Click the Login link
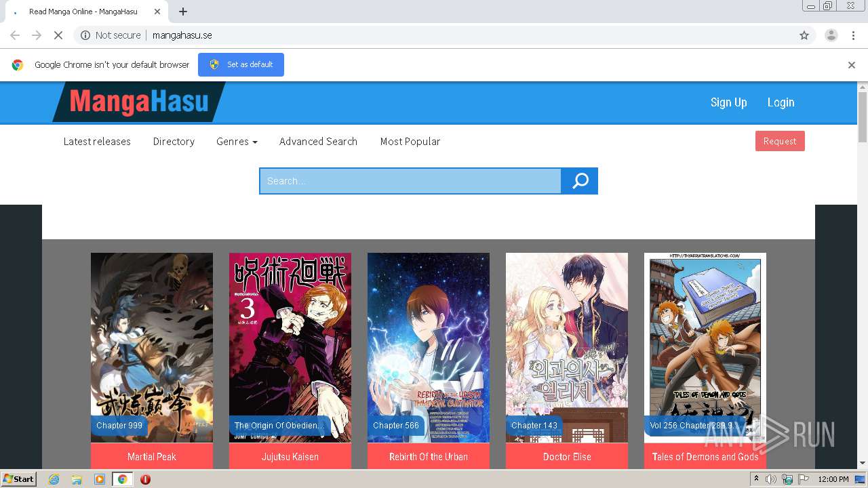868x488 pixels. coord(781,102)
